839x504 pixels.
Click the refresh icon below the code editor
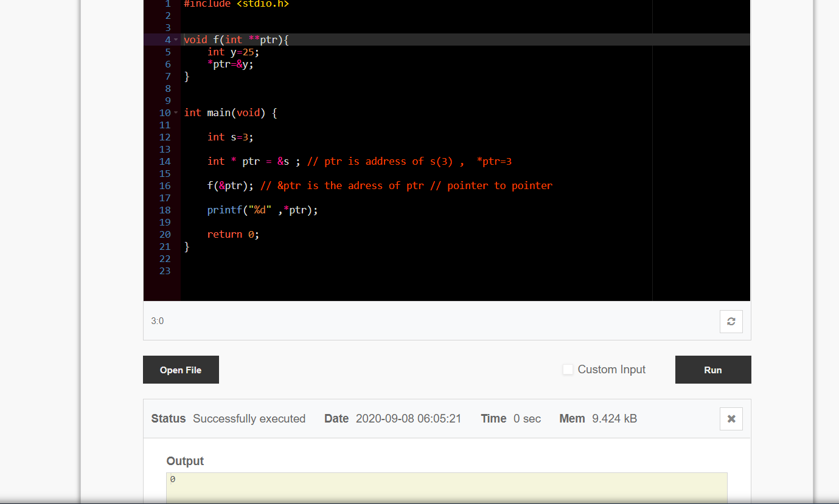[731, 322]
